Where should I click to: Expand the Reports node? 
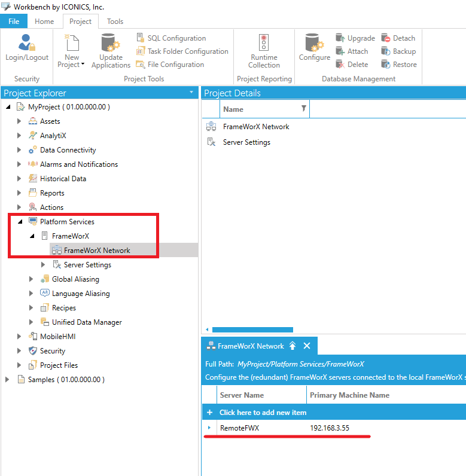pos(19,193)
